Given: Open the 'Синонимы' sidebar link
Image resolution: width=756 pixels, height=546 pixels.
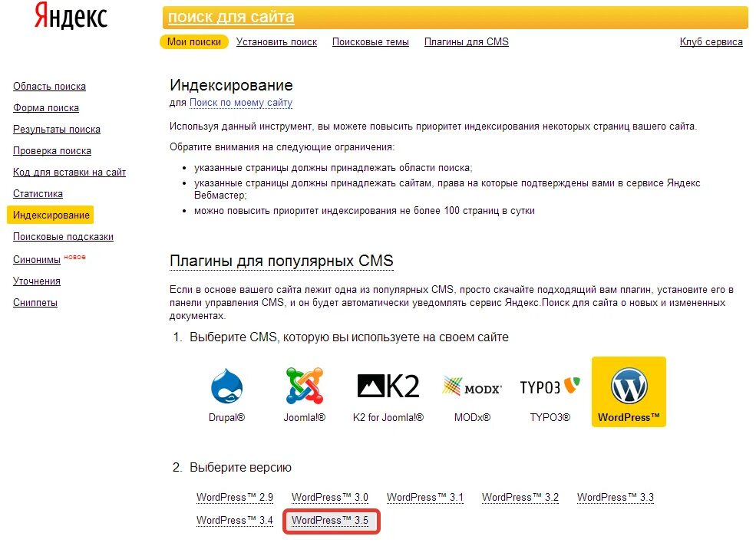Looking at the screenshot, I should (37, 259).
